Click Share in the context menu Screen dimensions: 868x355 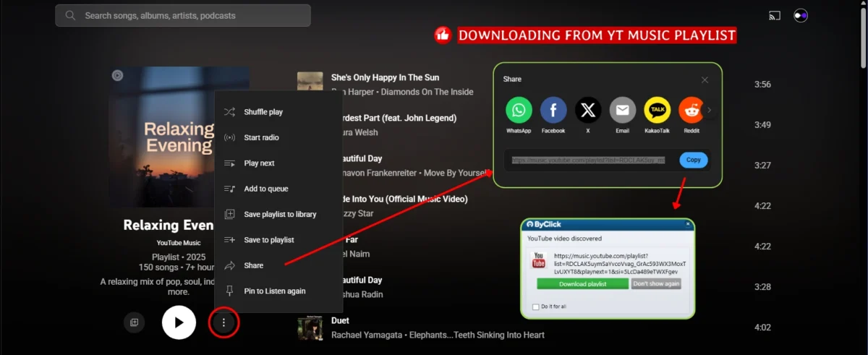tap(278, 265)
